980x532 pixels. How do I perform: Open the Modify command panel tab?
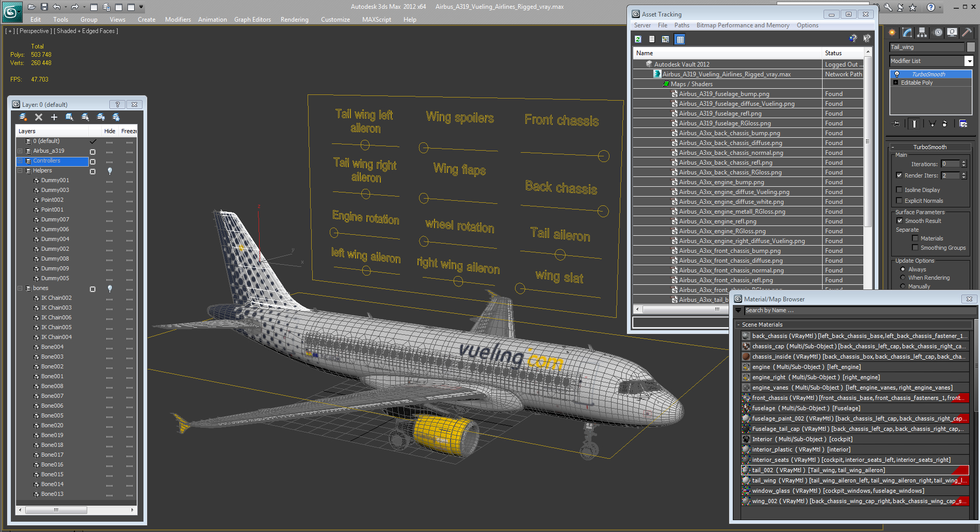tap(907, 33)
